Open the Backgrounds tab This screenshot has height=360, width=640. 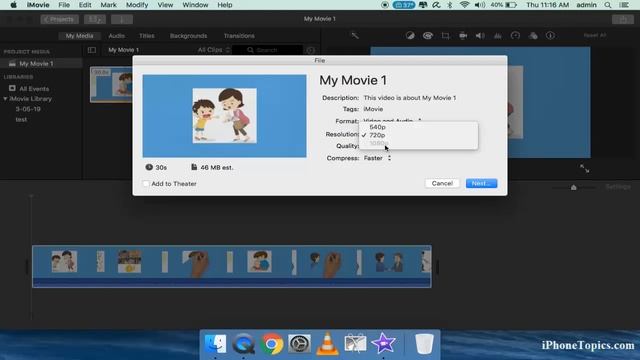[188, 36]
